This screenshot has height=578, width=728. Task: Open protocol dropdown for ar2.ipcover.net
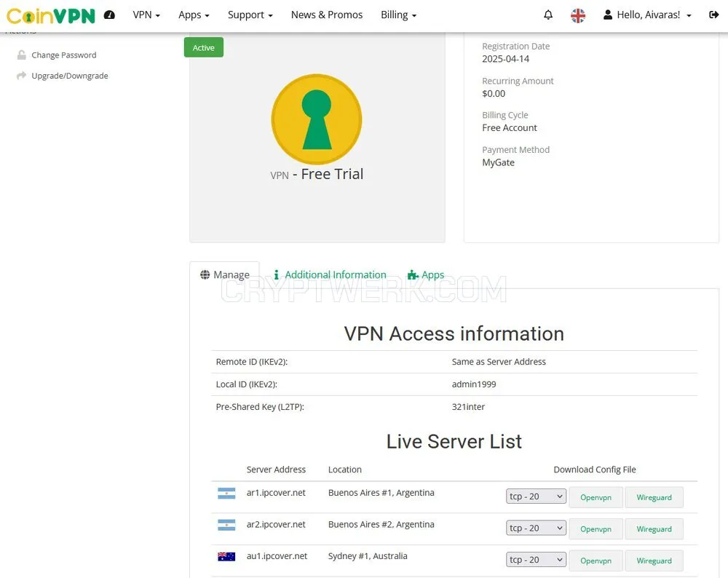click(x=536, y=528)
